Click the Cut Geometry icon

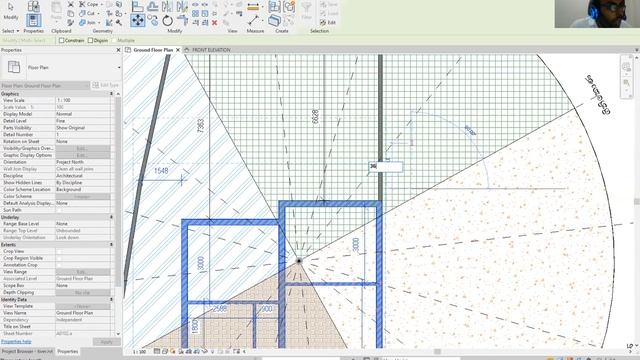[82, 13]
